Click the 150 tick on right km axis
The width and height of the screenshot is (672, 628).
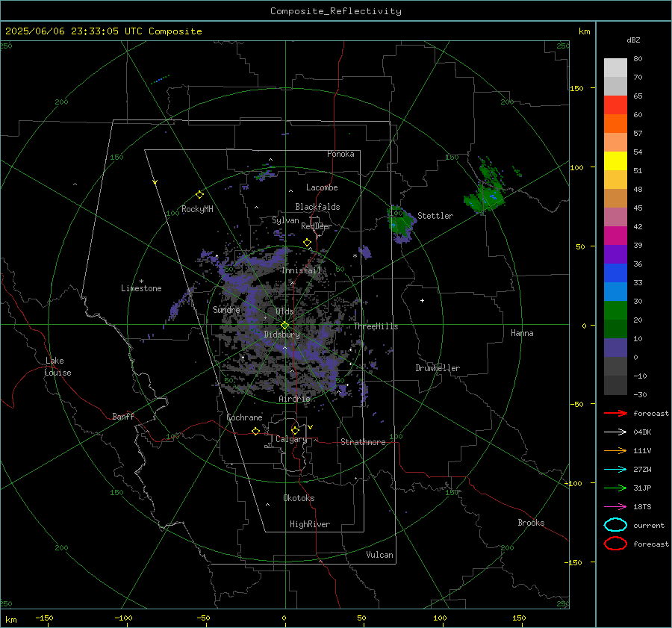[x=577, y=88]
